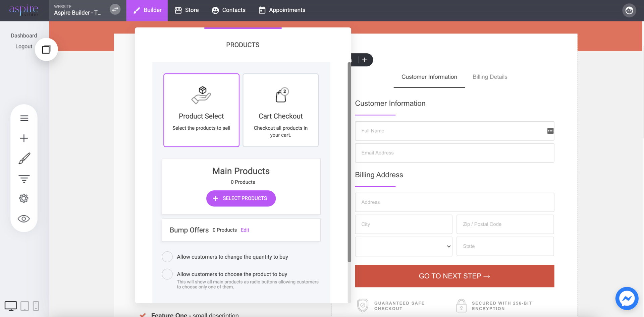Screen dimensions: 644x317
Task: Click the products panel vertical scrollbar
Action: 349,162
